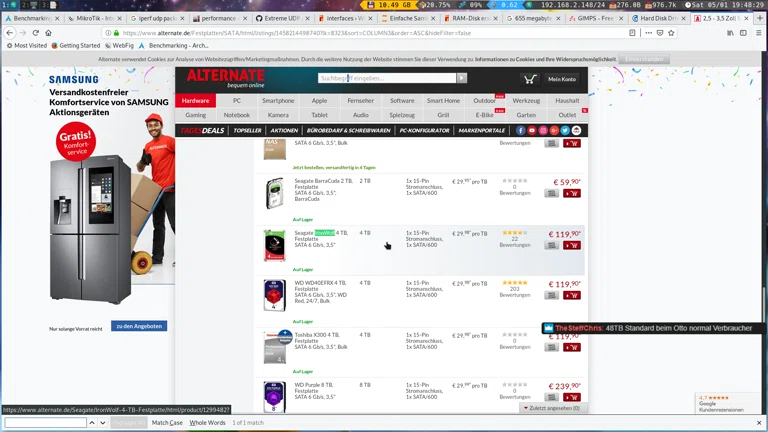Toggle Match Case in find bar
This screenshot has height=432, width=768.
pyautogui.click(x=167, y=423)
